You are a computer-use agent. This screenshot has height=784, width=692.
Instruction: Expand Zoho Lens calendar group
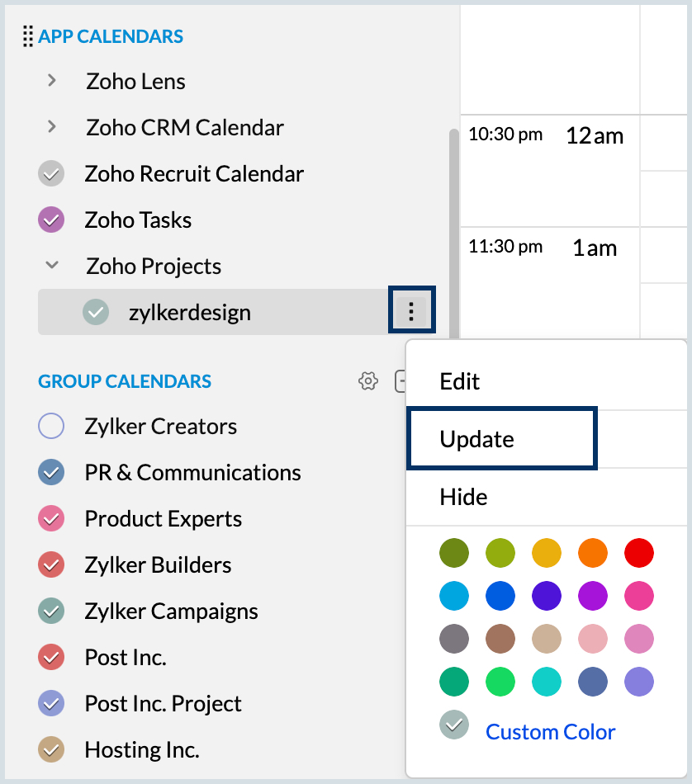[51, 81]
